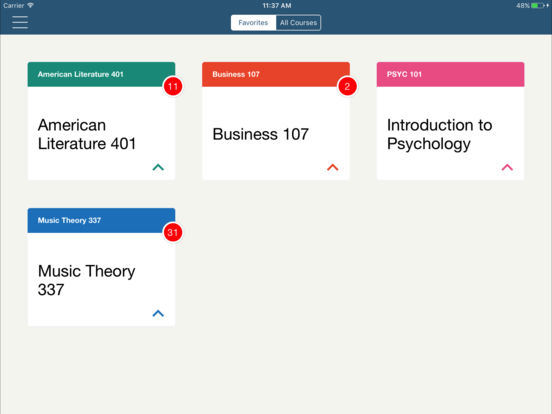Image resolution: width=552 pixels, height=414 pixels.
Task: Expand the American Literature 401 card chevron
Action: pos(158,167)
